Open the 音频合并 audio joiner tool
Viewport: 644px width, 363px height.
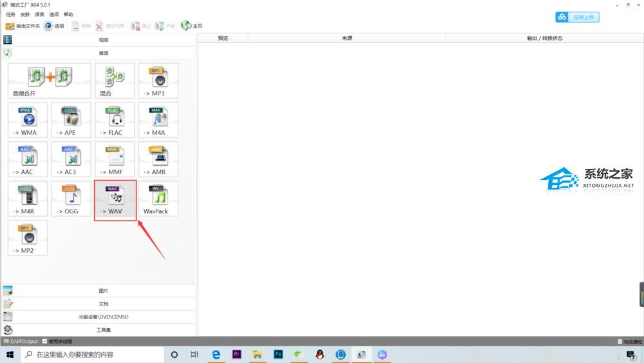point(50,81)
